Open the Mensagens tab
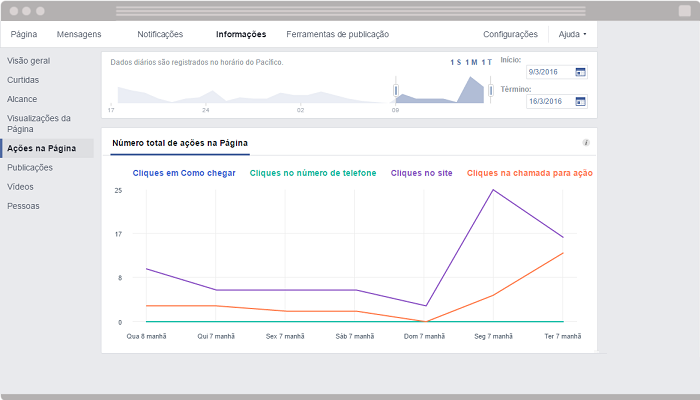Viewport: 700px width, 400px height. point(79,34)
